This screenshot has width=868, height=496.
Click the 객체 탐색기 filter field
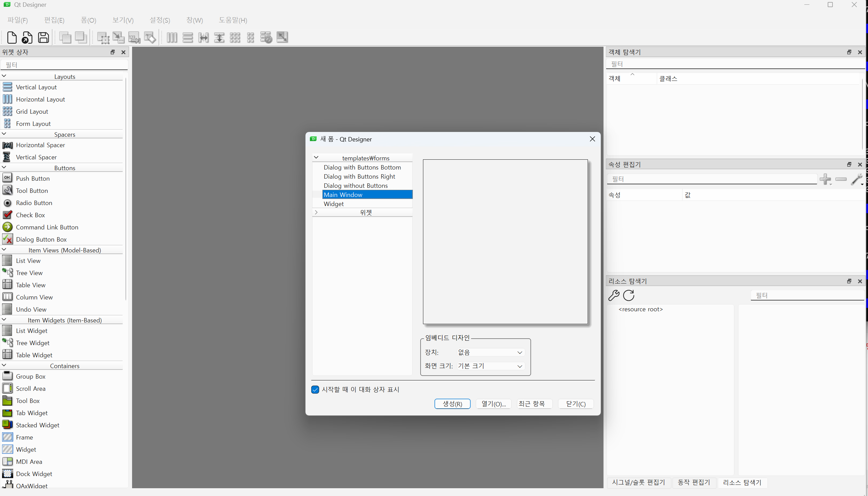click(735, 64)
